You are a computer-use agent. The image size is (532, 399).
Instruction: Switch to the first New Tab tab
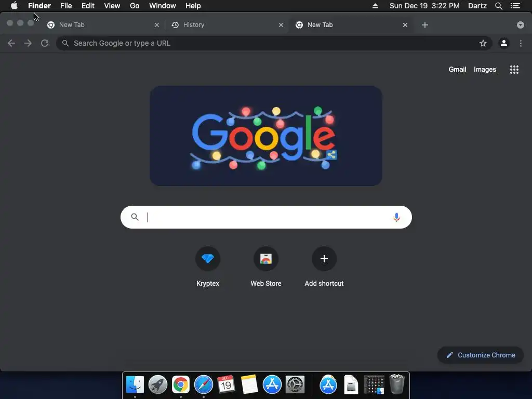coord(103,25)
